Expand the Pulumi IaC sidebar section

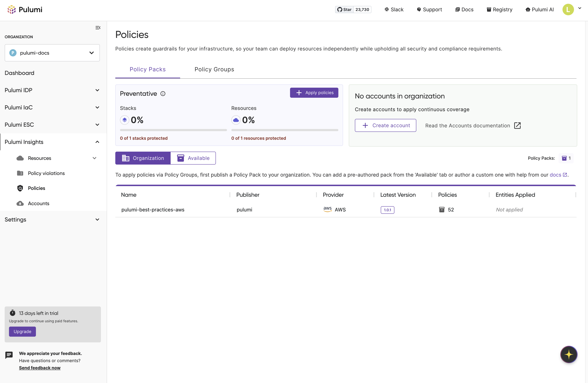[52, 107]
